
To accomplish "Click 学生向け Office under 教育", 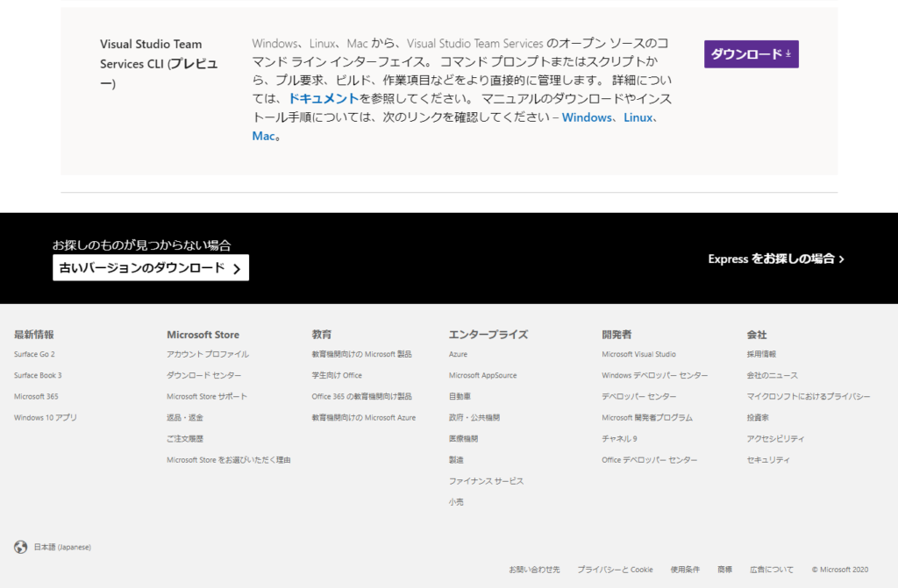I will coord(335,375).
